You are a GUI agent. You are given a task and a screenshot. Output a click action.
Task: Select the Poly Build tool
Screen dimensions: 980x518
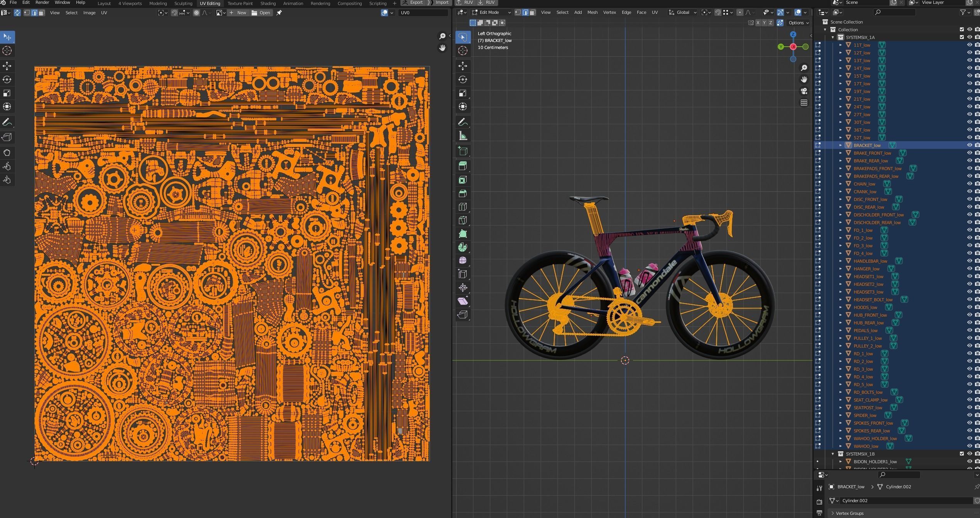pyautogui.click(x=463, y=234)
